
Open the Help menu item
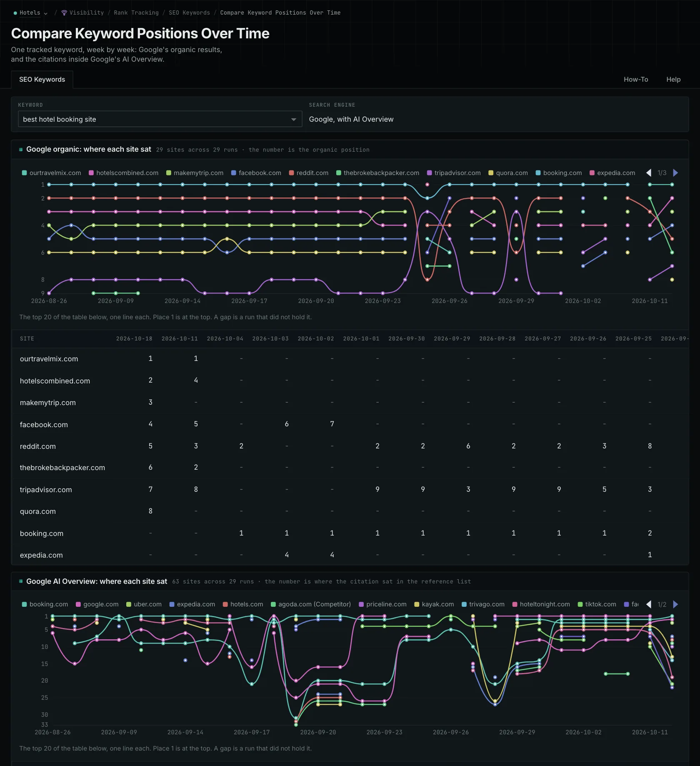click(x=673, y=80)
